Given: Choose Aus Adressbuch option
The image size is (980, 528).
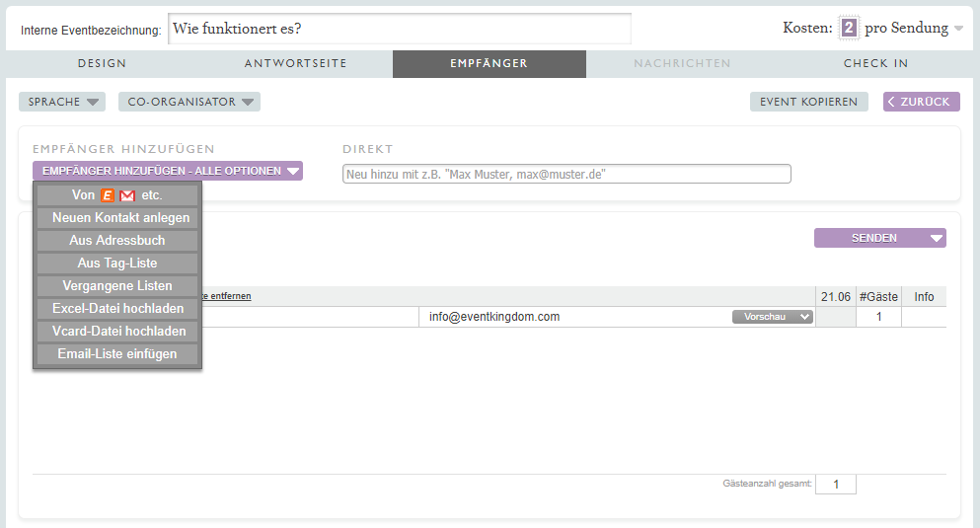Looking at the screenshot, I should [x=117, y=241].
